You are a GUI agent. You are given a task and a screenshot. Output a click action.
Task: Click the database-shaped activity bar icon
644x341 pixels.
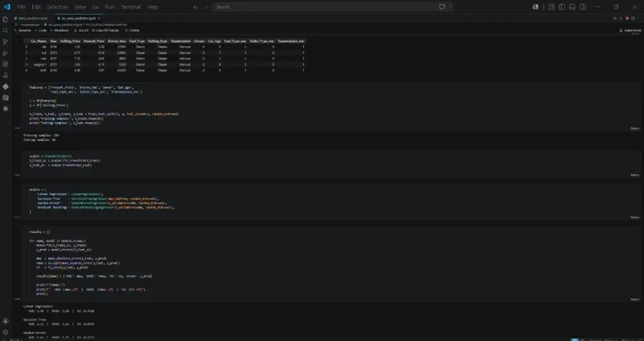coord(5,98)
